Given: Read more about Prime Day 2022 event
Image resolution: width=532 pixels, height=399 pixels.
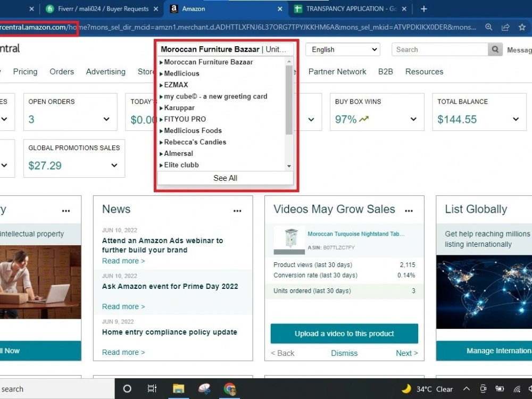Looking at the screenshot, I should (123, 307).
